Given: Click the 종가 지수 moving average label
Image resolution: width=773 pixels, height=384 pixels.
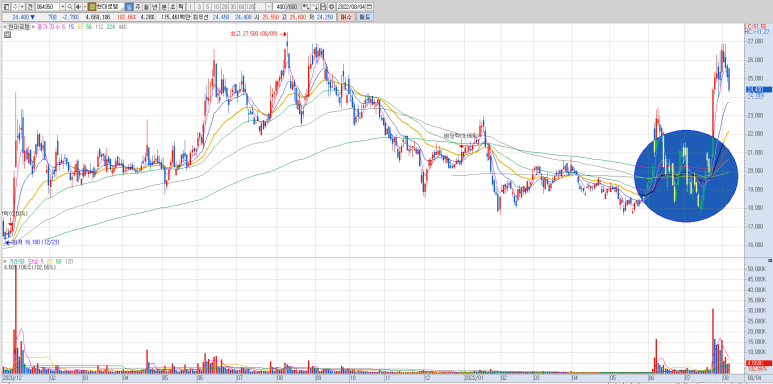Looking at the screenshot, I should [x=49, y=27].
